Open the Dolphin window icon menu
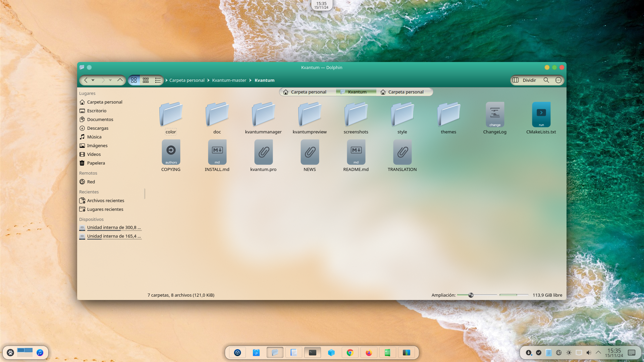The width and height of the screenshot is (644, 362). (x=82, y=67)
